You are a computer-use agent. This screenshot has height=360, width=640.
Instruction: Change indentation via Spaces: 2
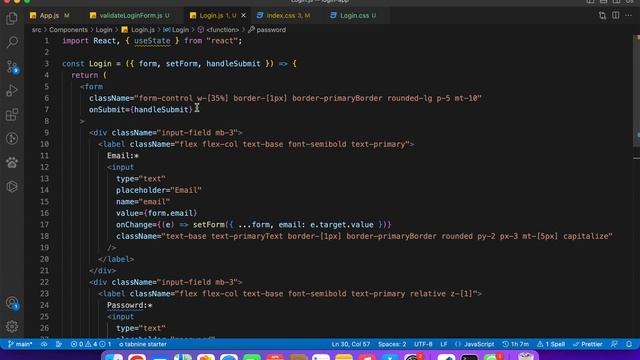pyautogui.click(x=392, y=344)
